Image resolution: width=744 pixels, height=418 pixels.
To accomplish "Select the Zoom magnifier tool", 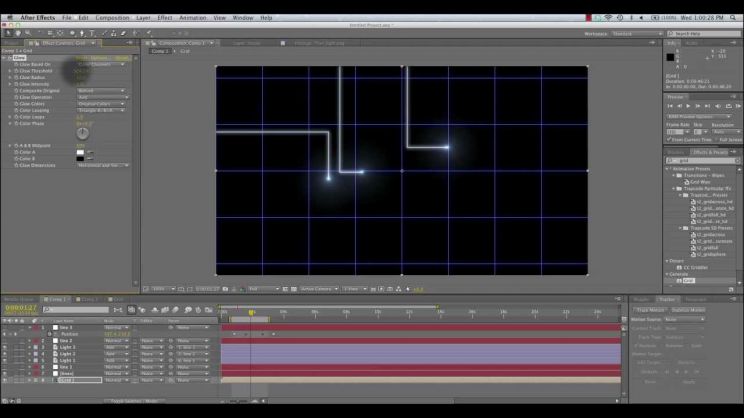I will pyautogui.click(x=28, y=33).
